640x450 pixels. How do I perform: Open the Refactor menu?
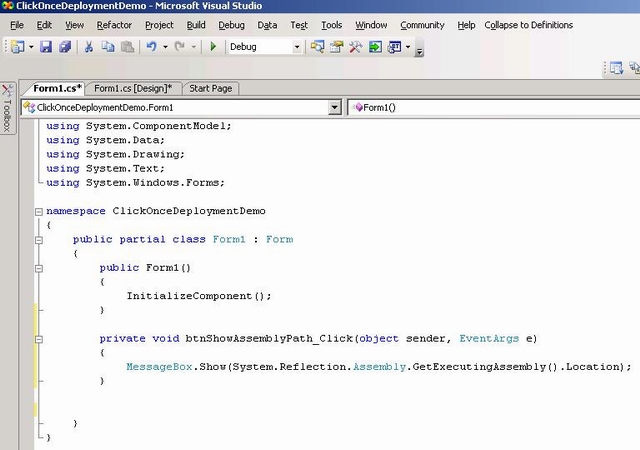point(114,25)
